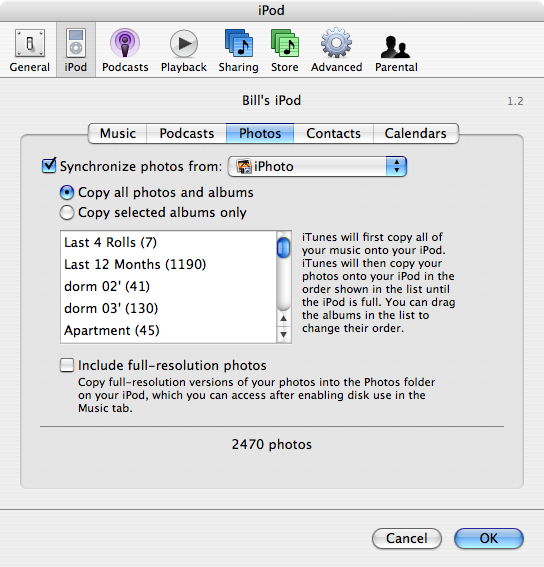Select the dorm 02' (41) album

(169, 286)
